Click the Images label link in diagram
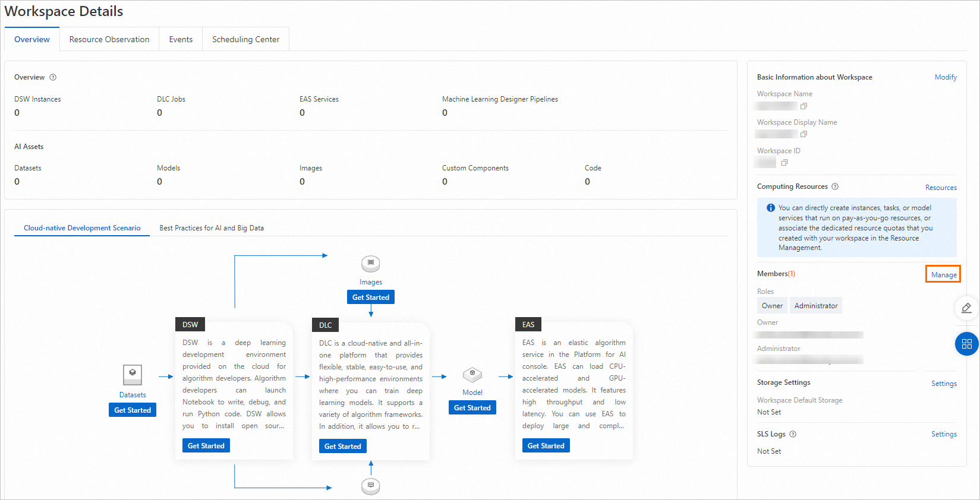980x500 pixels. (x=371, y=282)
